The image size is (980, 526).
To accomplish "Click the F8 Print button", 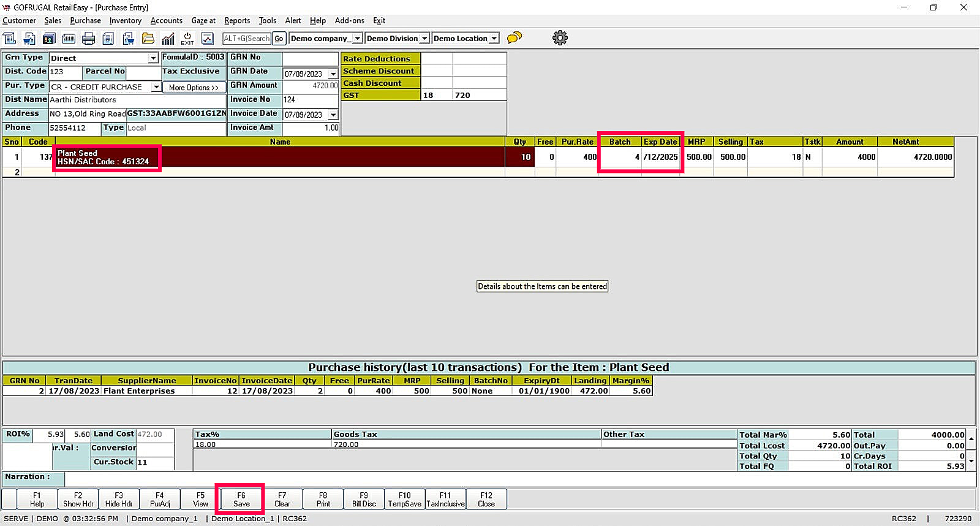I will [323, 499].
